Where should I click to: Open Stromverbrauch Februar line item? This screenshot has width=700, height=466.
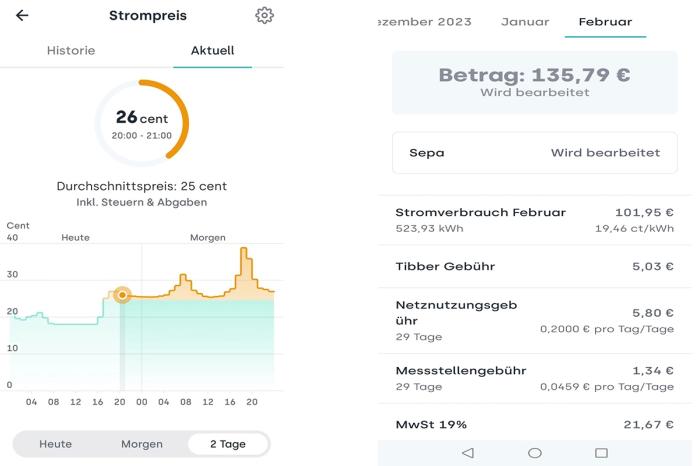(534, 220)
